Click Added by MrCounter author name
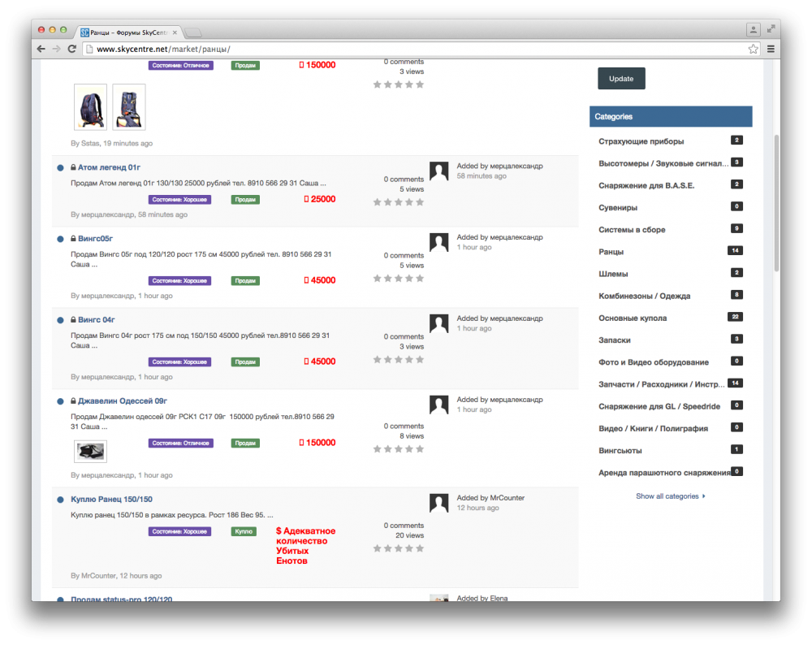812x645 pixels. (x=507, y=498)
